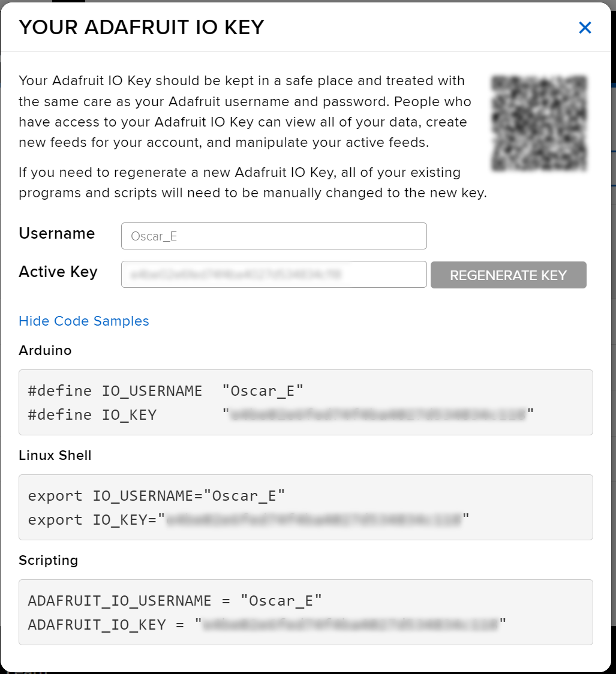Hide Code Samples via the blue link
This screenshot has height=674, width=616.
coord(84,321)
